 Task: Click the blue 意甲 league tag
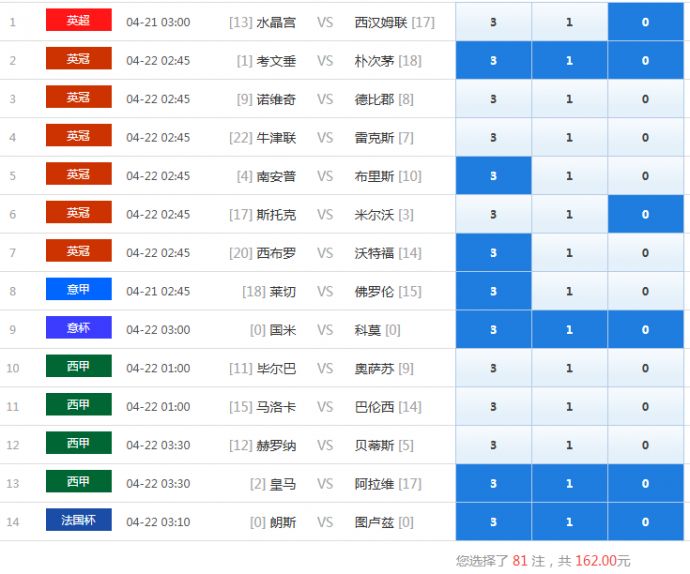(x=78, y=290)
